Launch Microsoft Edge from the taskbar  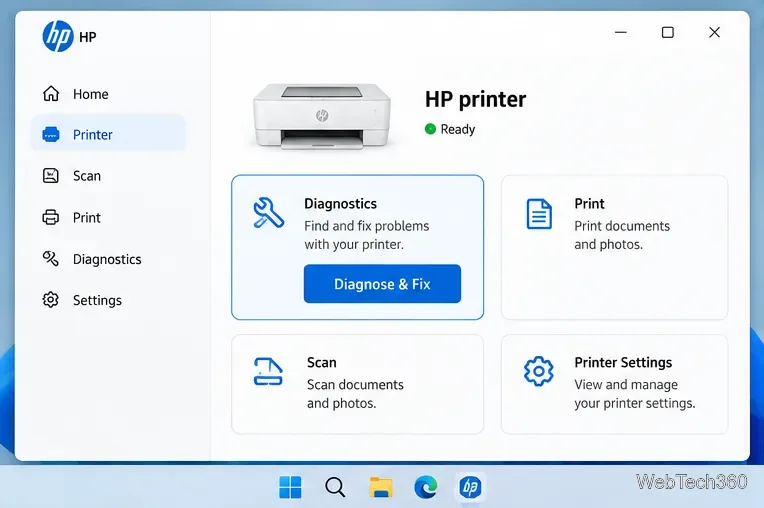(x=425, y=487)
